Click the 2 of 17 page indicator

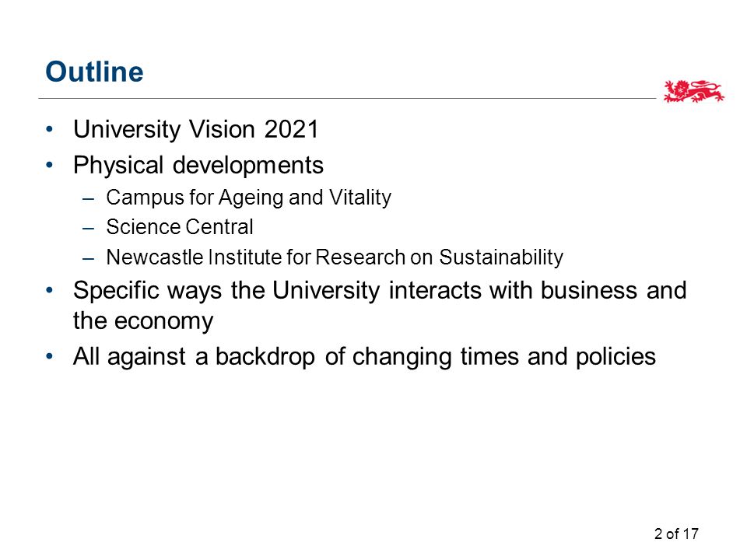pyautogui.click(x=676, y=534)
